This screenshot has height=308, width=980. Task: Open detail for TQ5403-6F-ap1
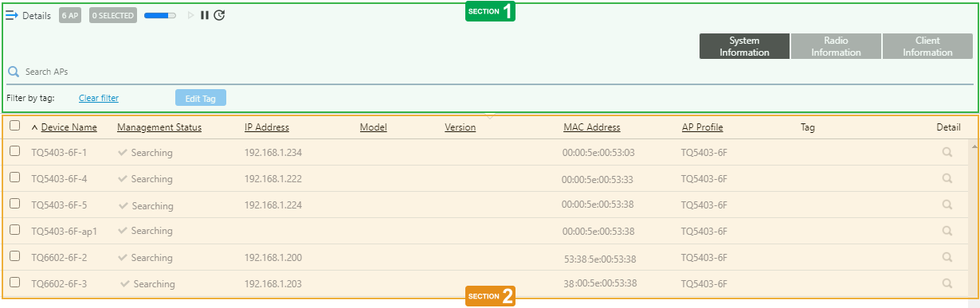pos(947,231)
